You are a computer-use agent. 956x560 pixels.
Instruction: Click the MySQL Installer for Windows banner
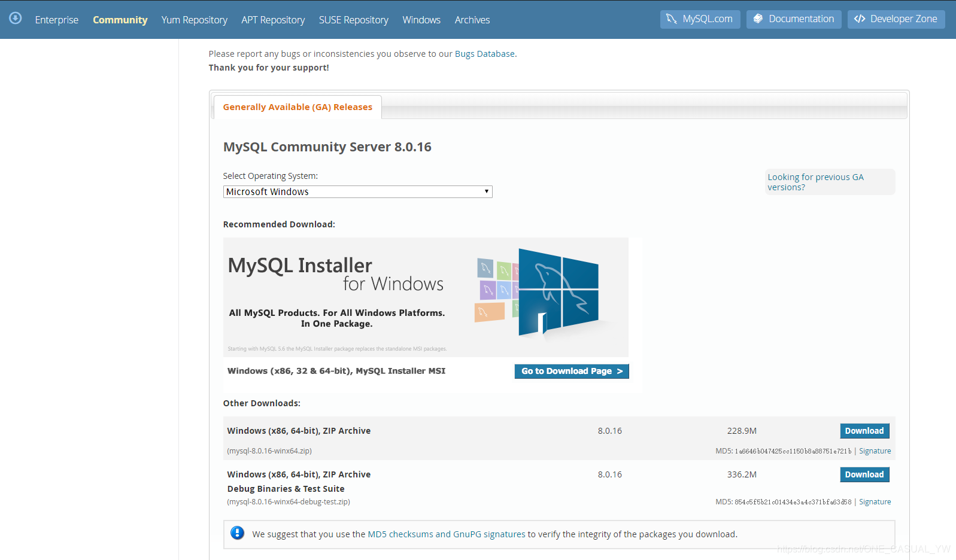(426, 297)
